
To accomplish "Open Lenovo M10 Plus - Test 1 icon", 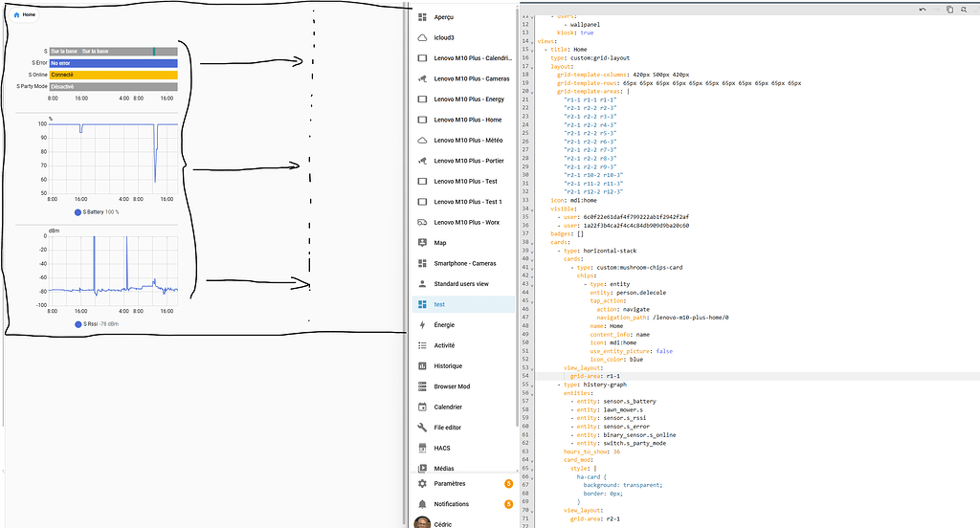I will click(x=422, y=202).
